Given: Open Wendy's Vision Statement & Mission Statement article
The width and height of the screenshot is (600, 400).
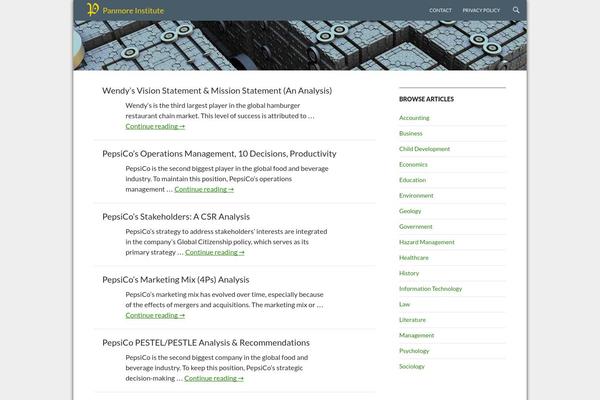Looking at the screenshot, I should click(x=217, y=91).
